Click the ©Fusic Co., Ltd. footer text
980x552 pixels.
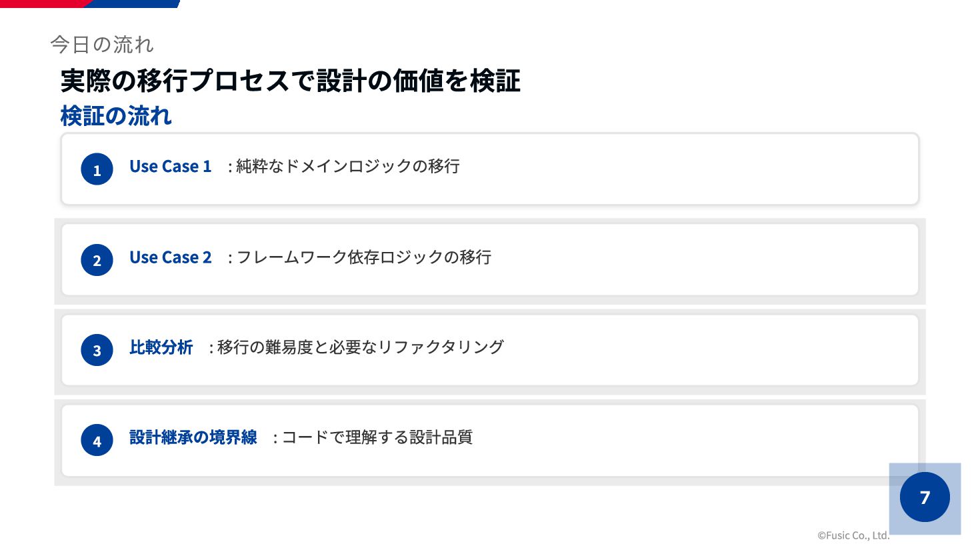tap(853, 535)
